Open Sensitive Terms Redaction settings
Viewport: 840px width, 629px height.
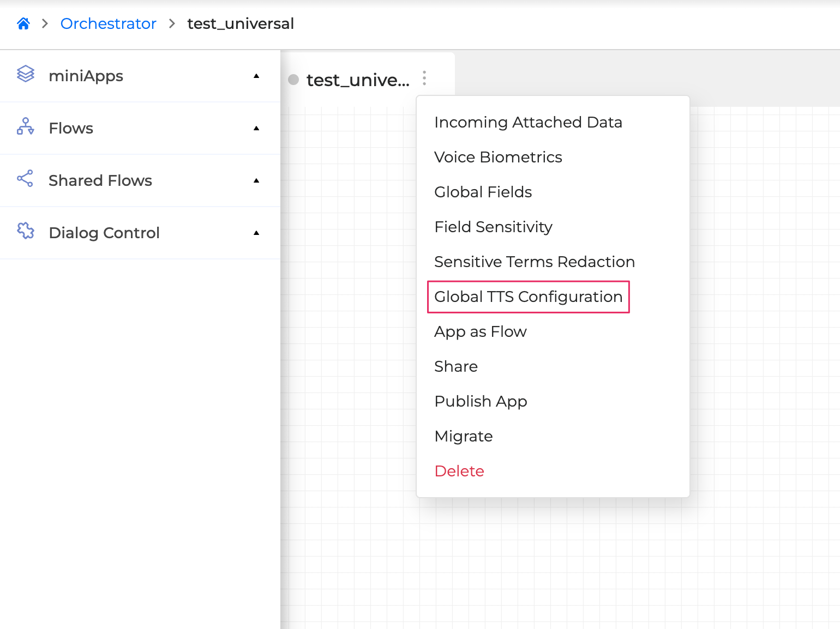click(535, 262)
